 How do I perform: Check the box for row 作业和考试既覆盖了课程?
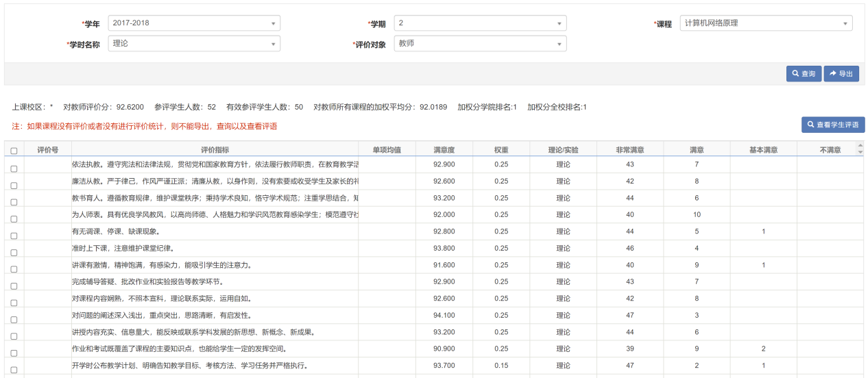pyautogui.click(x=14, y=353)
